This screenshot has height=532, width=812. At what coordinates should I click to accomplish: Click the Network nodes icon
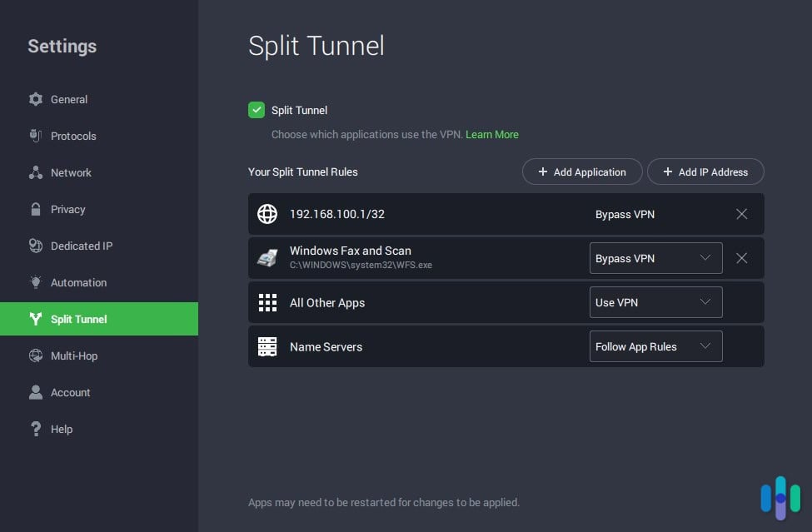click(x=36, y=172)
